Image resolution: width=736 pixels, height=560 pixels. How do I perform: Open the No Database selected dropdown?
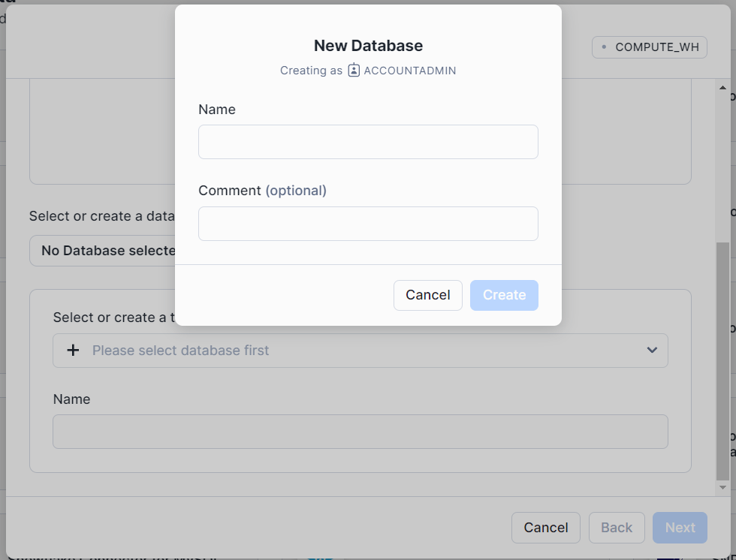pyautogui.click(x=102, y=251)
